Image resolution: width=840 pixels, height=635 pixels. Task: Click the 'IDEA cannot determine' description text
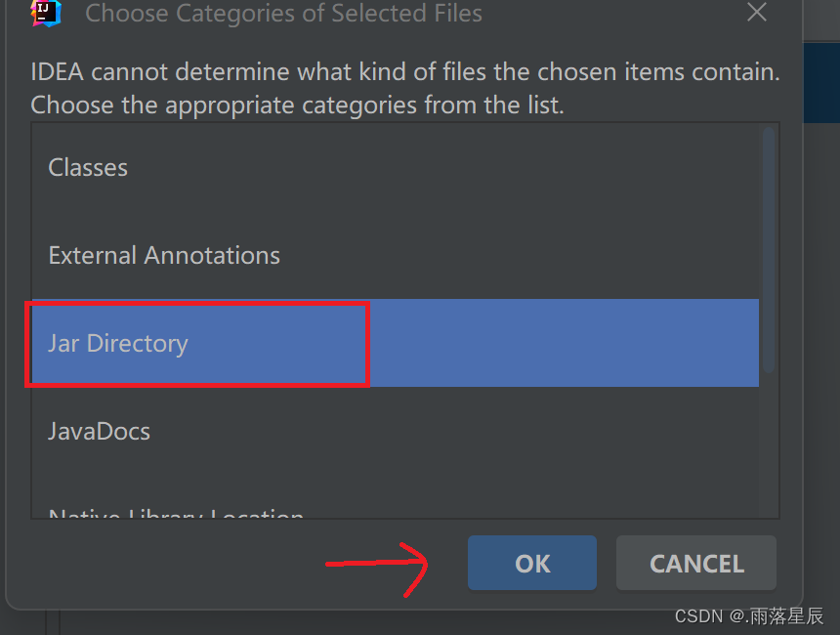click(x=405, y=89)
